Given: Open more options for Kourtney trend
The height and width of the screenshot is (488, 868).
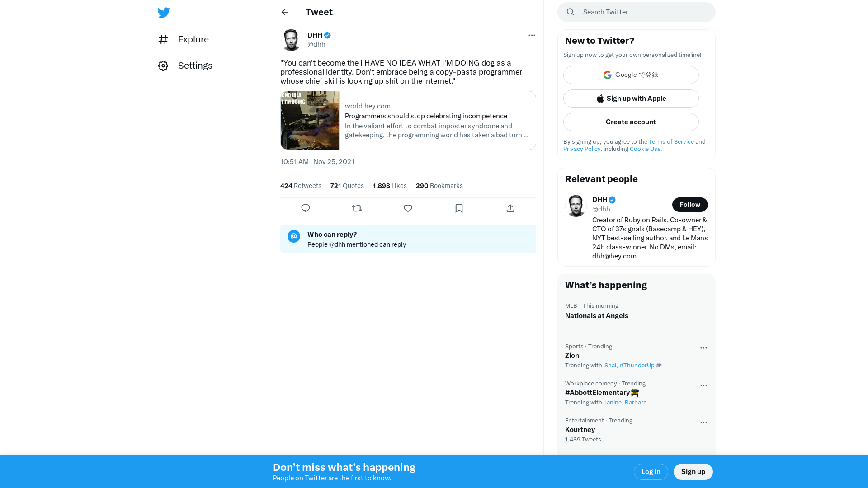Looking at the screenshot, I should click(x=703, y=422).
